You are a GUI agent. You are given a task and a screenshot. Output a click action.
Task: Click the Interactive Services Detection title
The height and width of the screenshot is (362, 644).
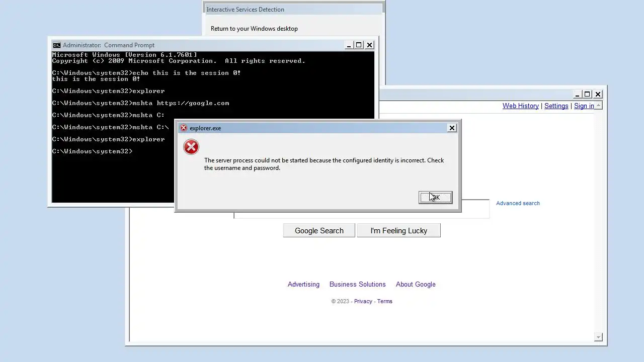coord(245,10)
